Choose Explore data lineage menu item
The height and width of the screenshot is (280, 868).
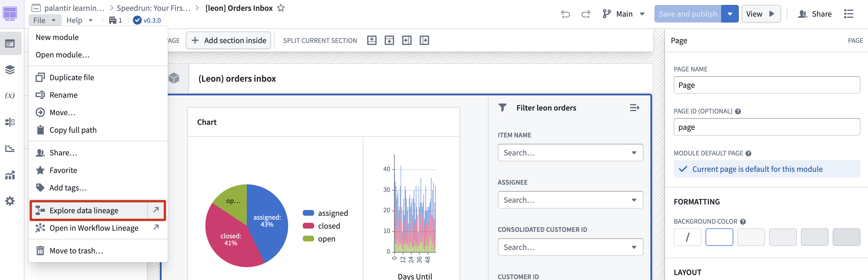point(84,211)
